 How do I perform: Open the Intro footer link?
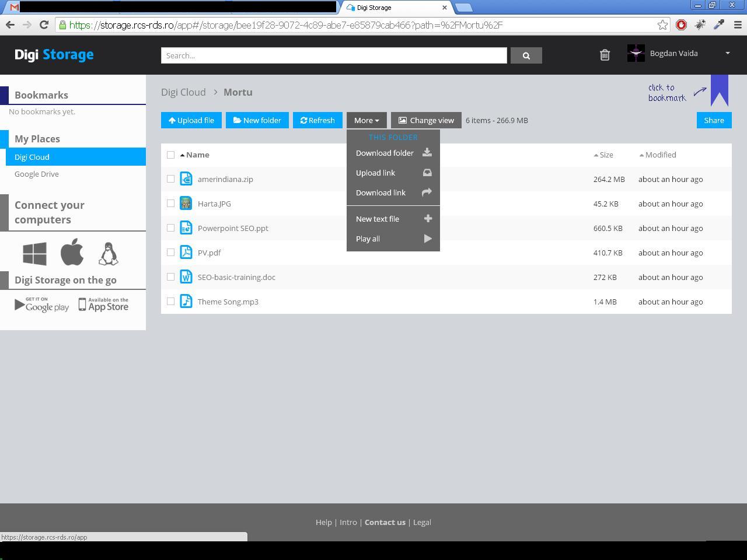[348, 522]
